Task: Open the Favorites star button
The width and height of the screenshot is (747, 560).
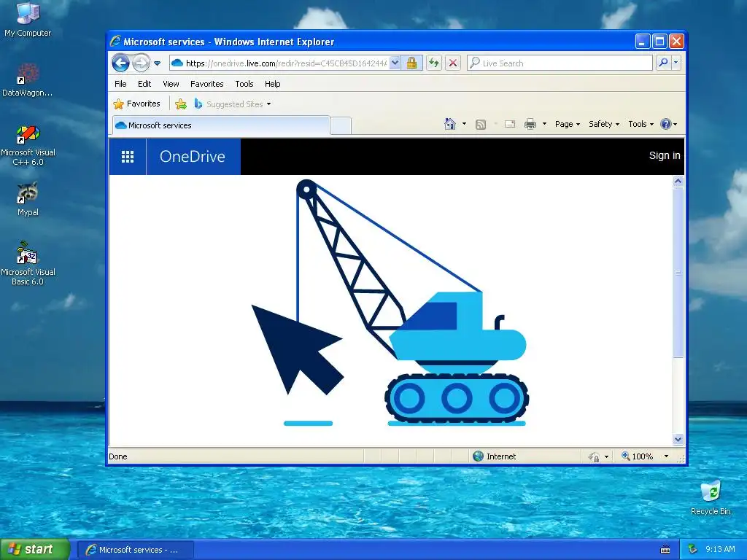Action: point(136,104)
